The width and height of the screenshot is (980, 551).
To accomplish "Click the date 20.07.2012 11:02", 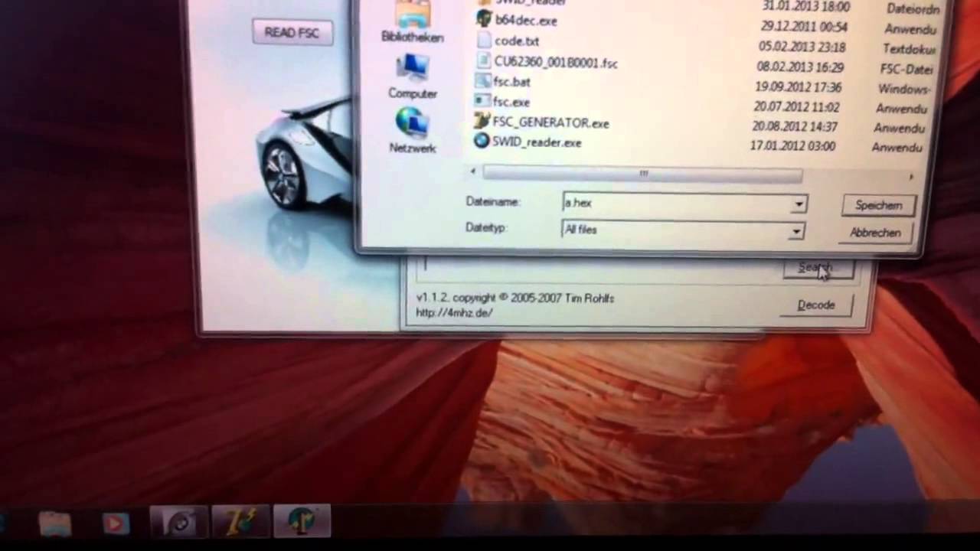I will coord(795,107).
